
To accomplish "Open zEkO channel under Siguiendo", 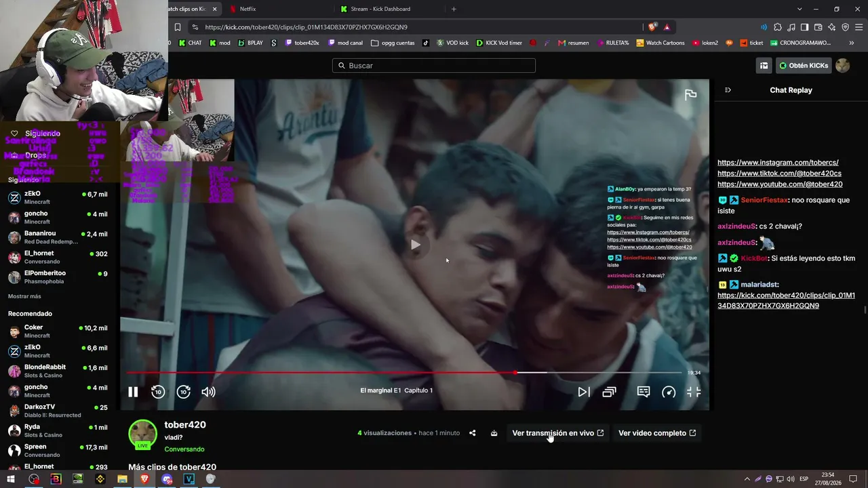I will click(58, 197).
